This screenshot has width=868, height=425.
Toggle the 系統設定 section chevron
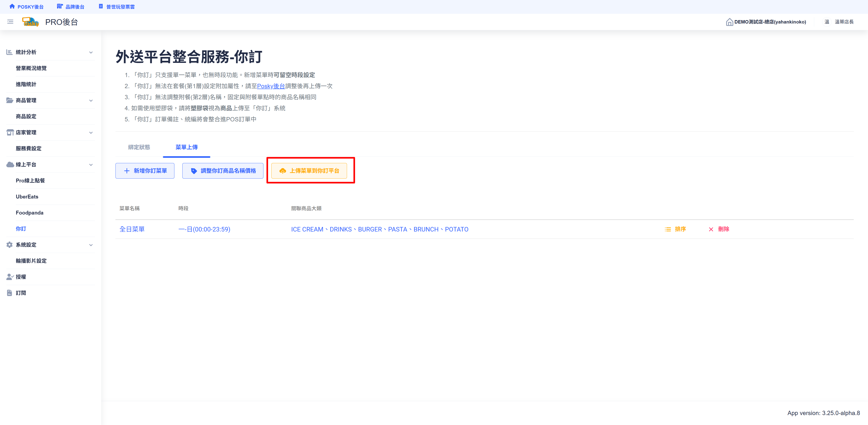(91, 245)
